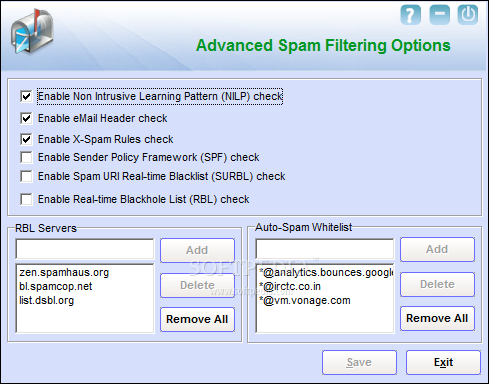Open help with the question mark icon
This screenshot has width=489, height=384.
410,15
